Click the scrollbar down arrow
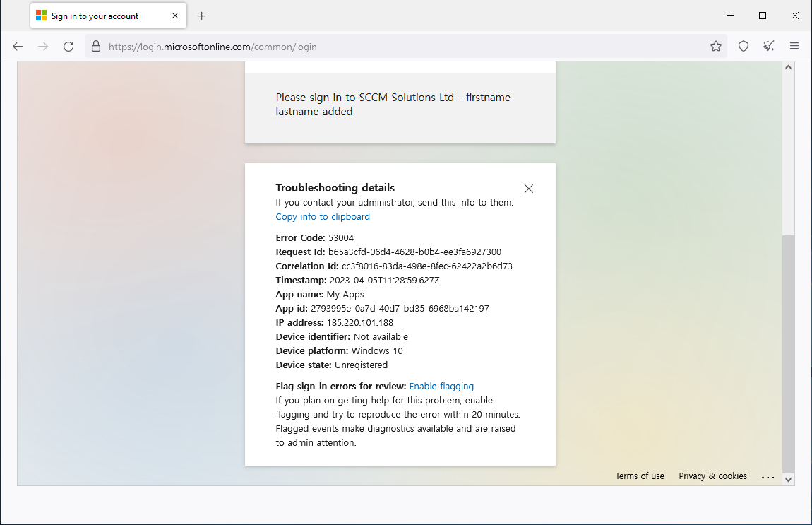The height and width of the screenshot is (525, 812). coord(789,479)
